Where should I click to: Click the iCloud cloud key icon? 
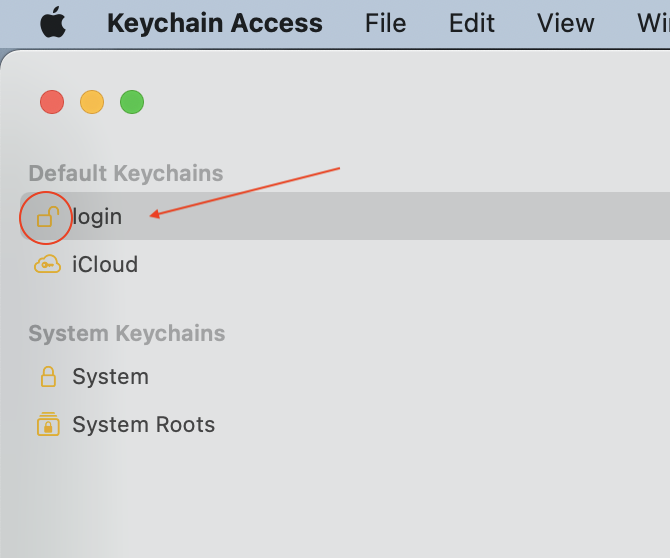pyautogui.click(x=47, y=265)
